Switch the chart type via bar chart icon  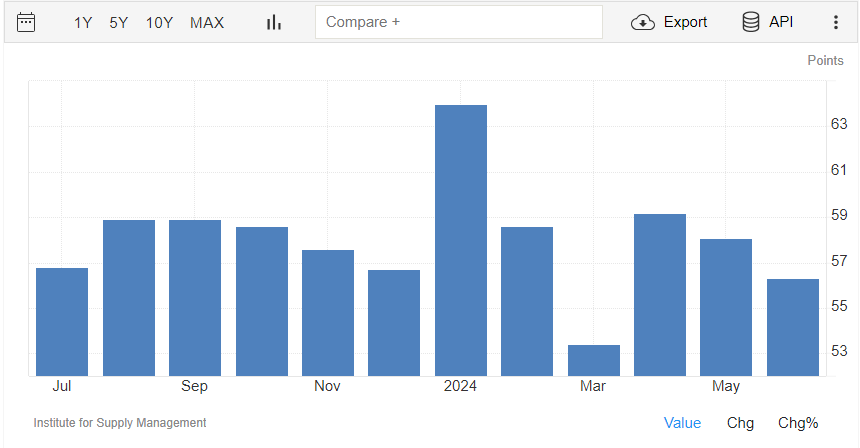point(274,22)
